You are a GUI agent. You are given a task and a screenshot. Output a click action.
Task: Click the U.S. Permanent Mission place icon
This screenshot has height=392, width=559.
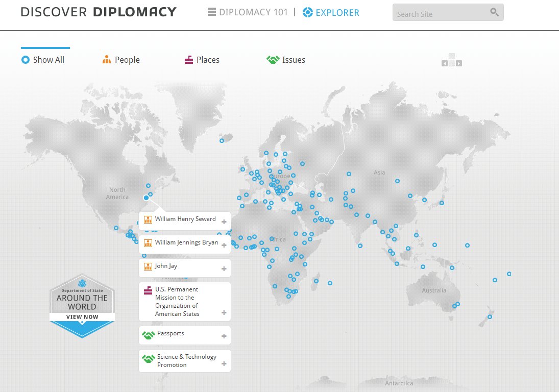coord(148,290)
